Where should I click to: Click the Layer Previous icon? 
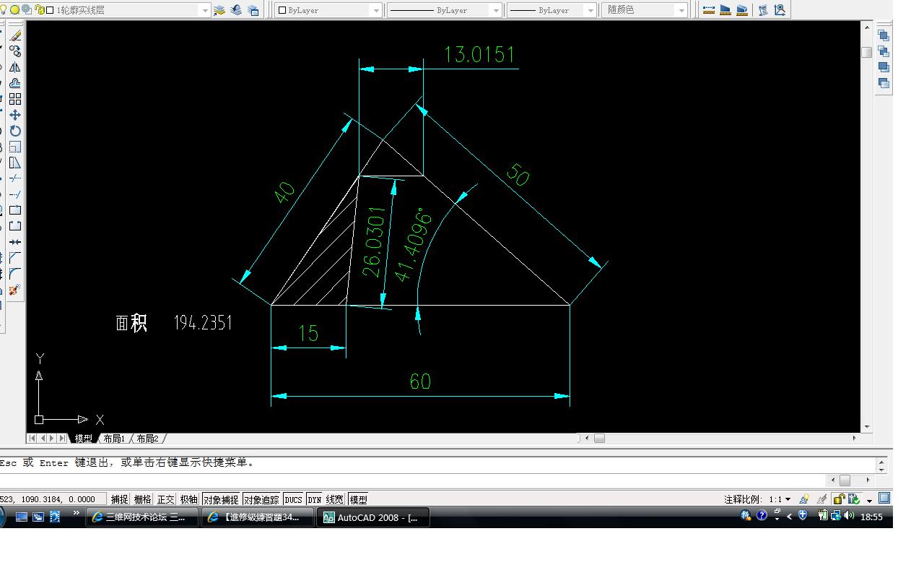tap(236, 10)
